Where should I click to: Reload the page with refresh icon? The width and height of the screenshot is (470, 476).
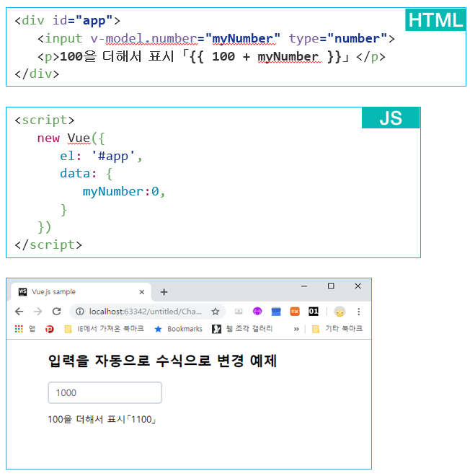[57, 312]
